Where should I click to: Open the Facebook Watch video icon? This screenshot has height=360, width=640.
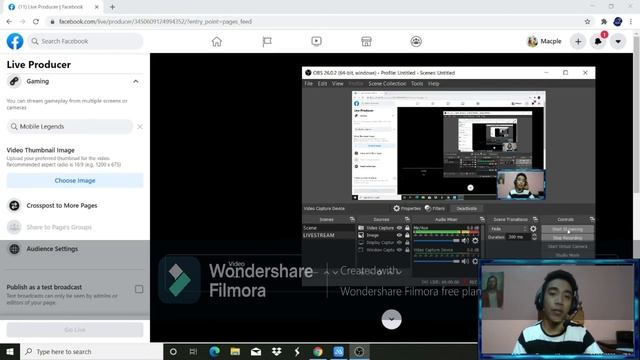[x=316, y=41]
